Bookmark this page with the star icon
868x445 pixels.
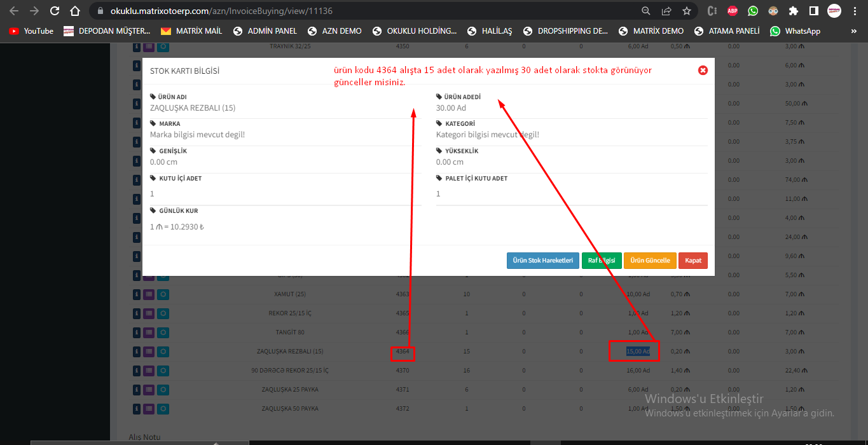pyautogui.click(x=686, y=11)
